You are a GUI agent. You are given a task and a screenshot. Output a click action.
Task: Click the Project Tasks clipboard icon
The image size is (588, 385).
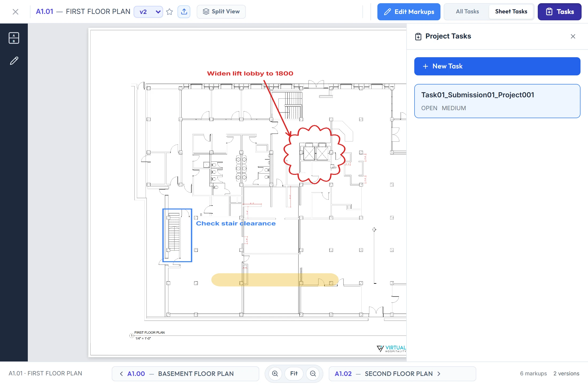click(418, 36)
